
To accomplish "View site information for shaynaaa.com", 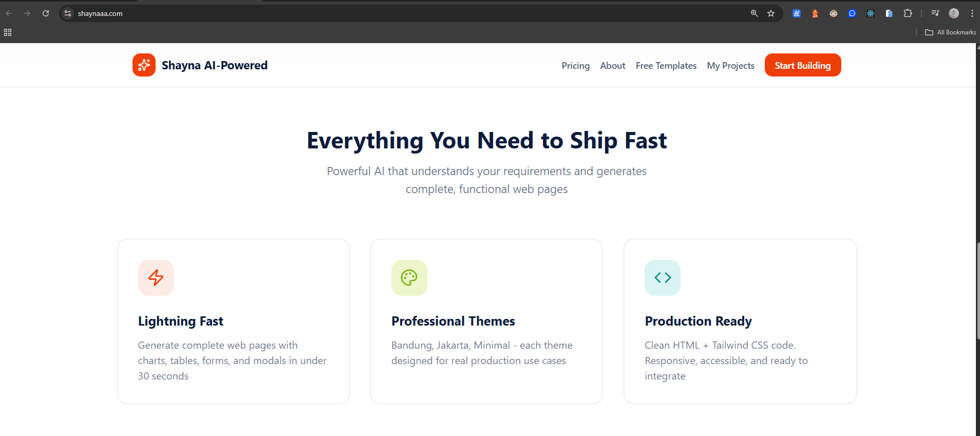I will tap(68, 14).
